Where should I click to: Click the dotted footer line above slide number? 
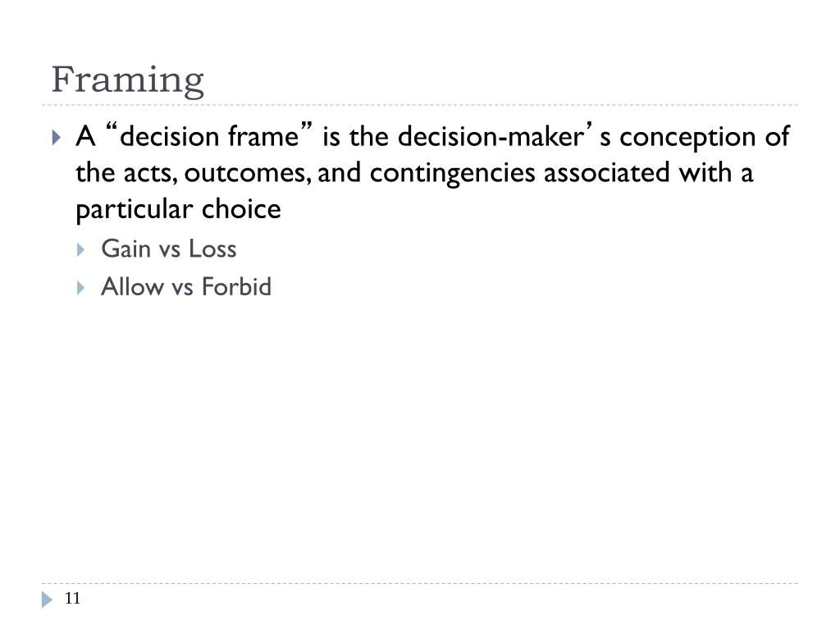pyautogui.click(x=420, y=583)
